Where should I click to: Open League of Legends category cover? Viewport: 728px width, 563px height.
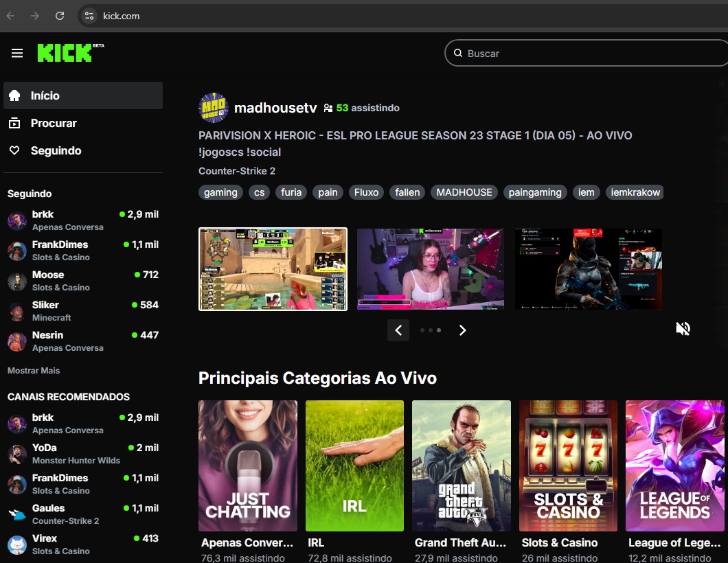click(x=675, y=466)
